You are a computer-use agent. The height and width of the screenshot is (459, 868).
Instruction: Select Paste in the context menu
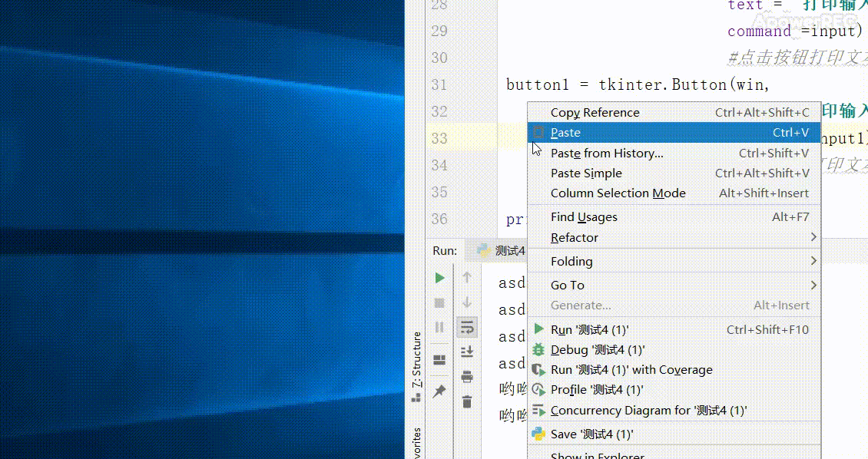coord(674,133)
